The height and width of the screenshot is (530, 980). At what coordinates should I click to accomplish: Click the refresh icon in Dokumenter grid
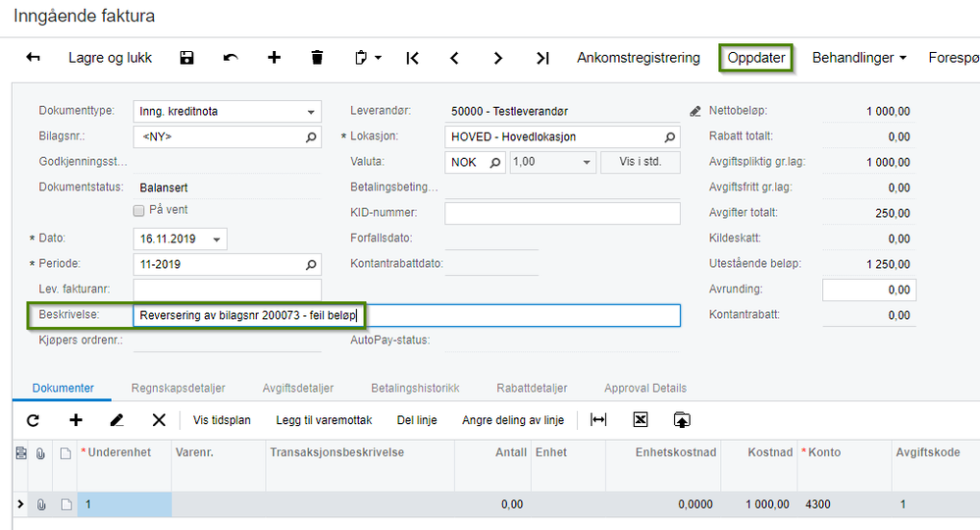[33, 420]
